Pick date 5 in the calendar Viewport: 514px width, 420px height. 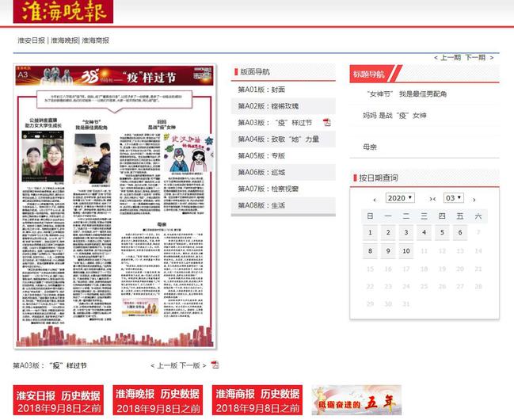pyautogui.click(x=441, y=233)
